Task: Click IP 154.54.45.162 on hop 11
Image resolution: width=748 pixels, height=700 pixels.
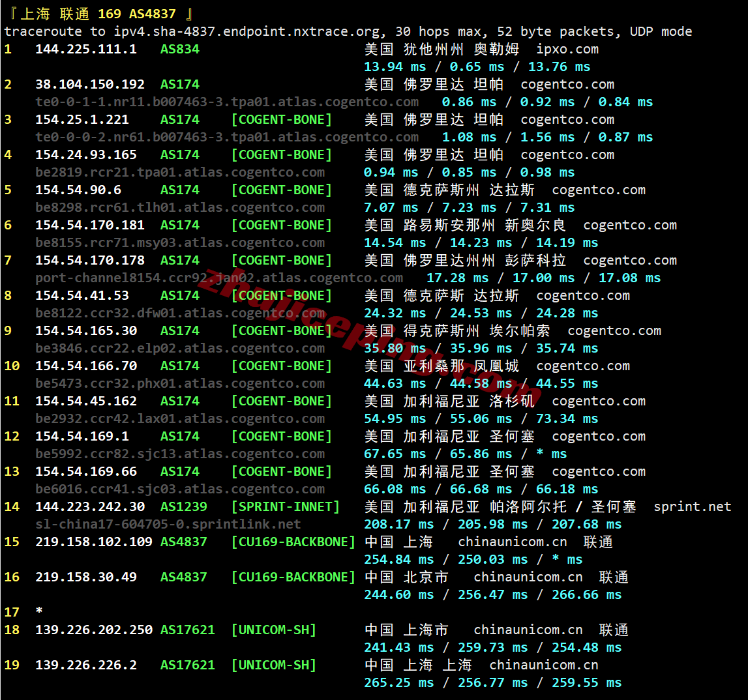Action: (x=89, y=401)
